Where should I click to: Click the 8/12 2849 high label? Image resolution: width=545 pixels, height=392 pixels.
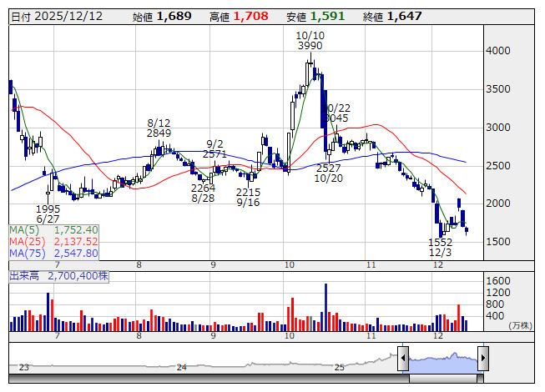click(159, 128)
